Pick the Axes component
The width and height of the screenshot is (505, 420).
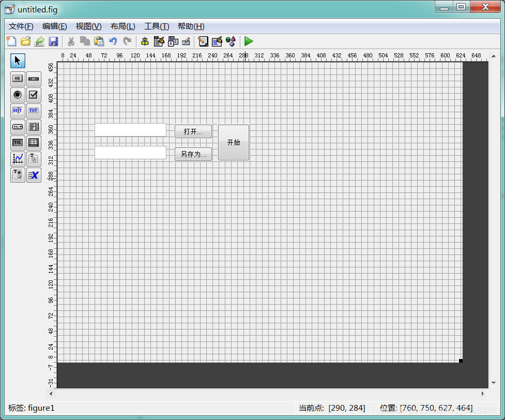pos(18,159)
